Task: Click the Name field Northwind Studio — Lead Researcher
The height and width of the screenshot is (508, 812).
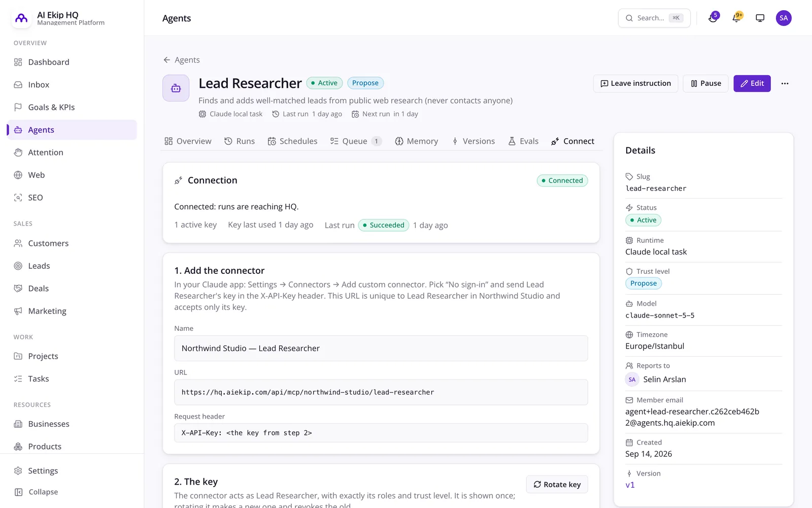Action: [381, 348]
